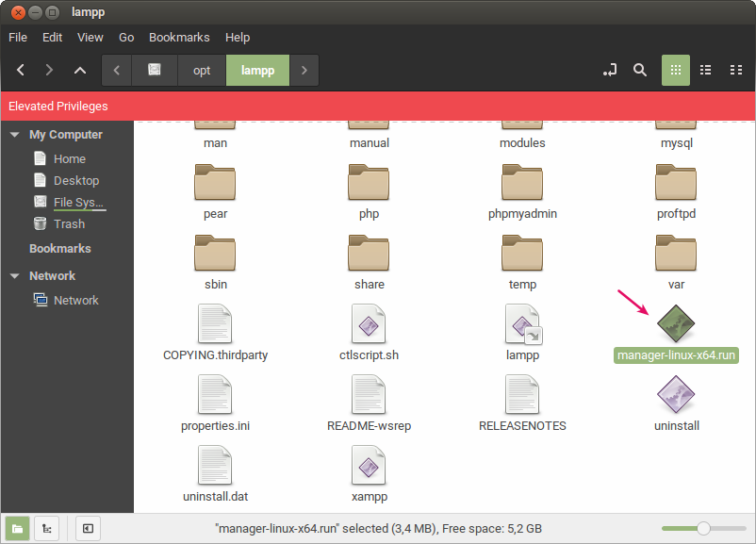Viewport: 756px width, 544px height.
Task: Open the Go menu
Action: click(x=125, y=37)
